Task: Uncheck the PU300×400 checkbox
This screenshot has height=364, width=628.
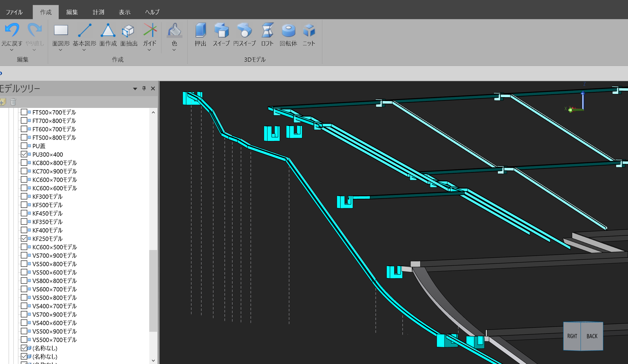Action: pyautogui.click(x=24, y=154)
